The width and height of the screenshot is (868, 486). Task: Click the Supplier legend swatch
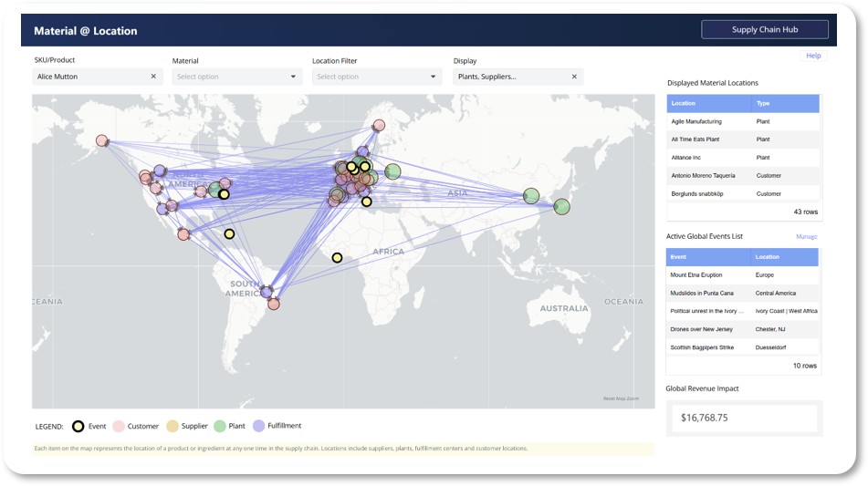[x=173, y=427]
